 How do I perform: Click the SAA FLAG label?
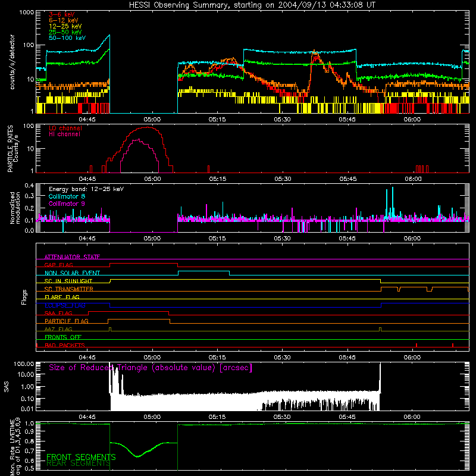58,313
